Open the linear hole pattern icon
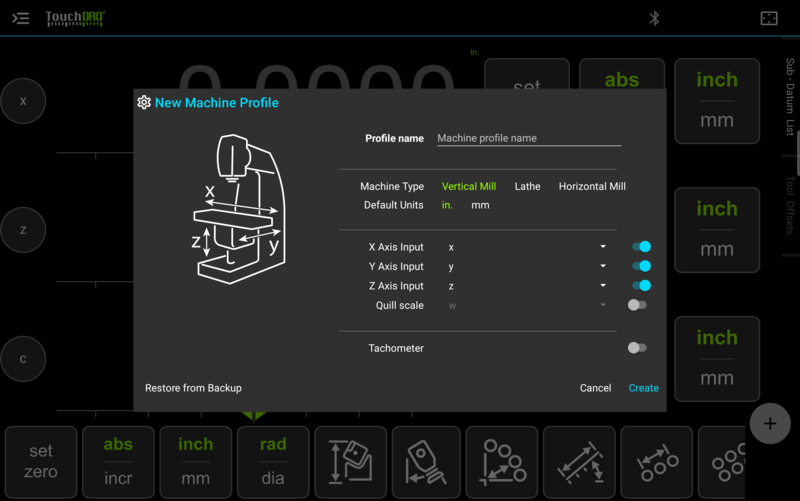800x501 pixels. click(657, 462)
